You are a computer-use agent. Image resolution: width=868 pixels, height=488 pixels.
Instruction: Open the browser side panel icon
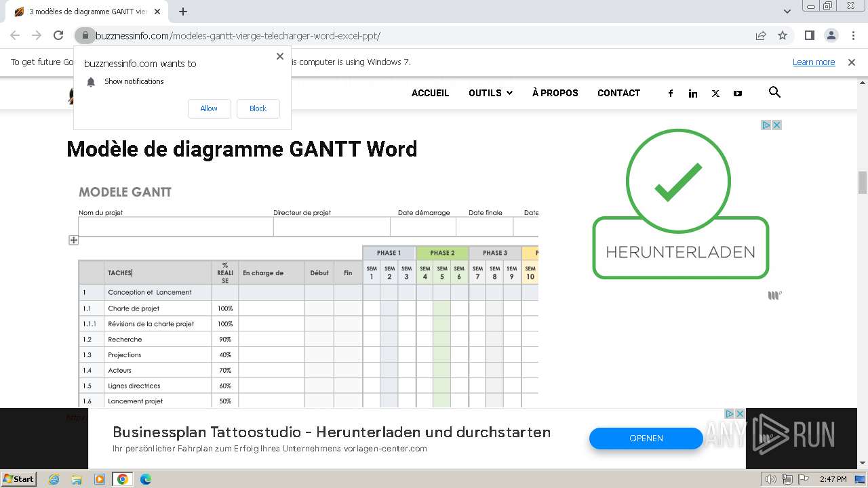pos(809,35)
